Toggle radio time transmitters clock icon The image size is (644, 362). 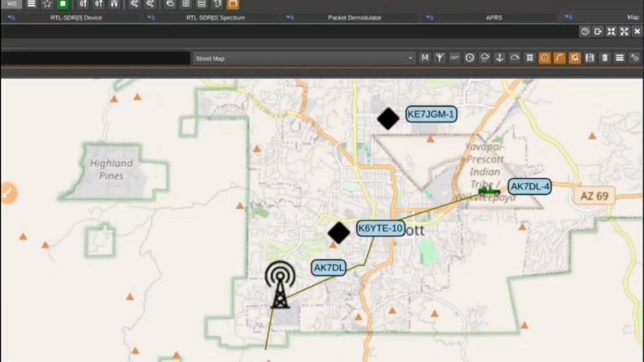point(469,58)
